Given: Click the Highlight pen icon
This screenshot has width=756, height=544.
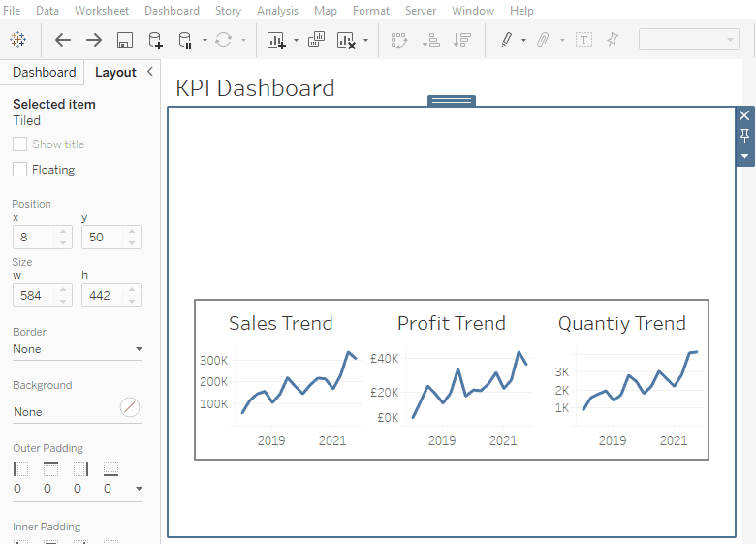Looking at the screenshot, I should [x=506, y=40].
